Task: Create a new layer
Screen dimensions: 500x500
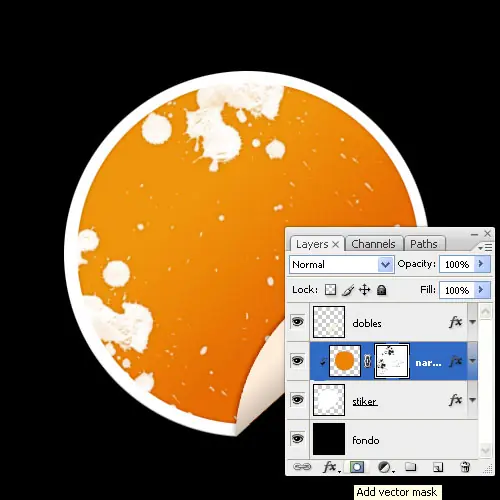Action: point(438,467)
